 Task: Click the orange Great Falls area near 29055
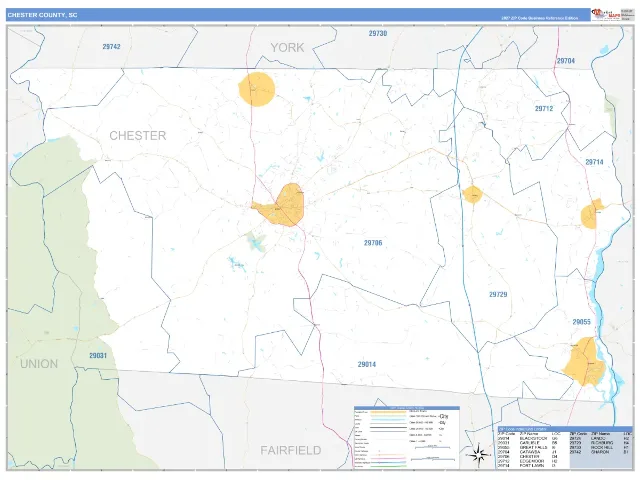tap(583, 362)
